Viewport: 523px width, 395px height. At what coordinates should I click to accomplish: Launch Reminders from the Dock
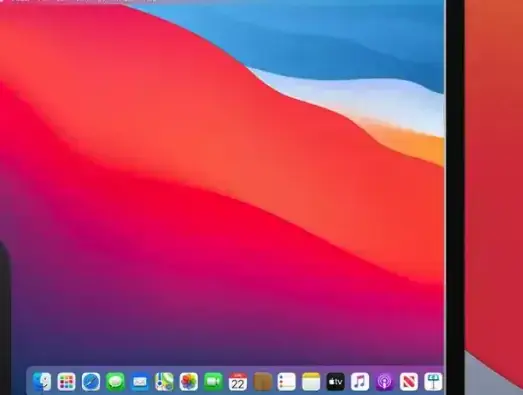[x=287, y=381]
